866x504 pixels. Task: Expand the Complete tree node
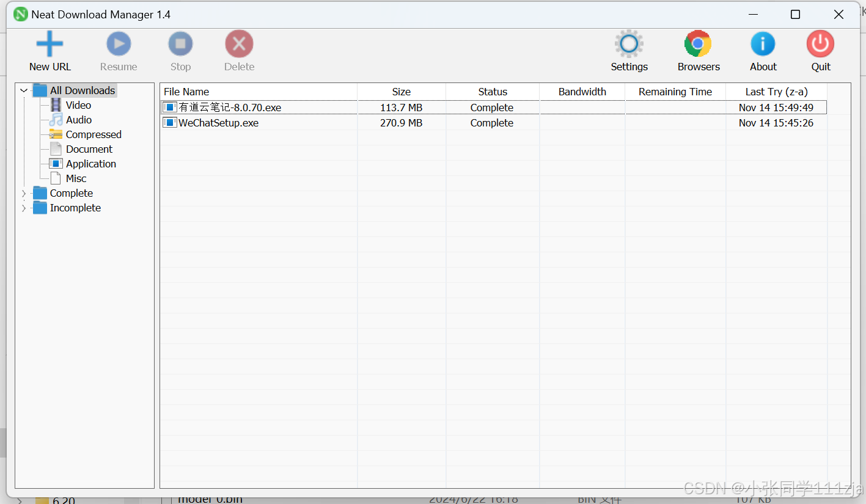coord(24,193)
